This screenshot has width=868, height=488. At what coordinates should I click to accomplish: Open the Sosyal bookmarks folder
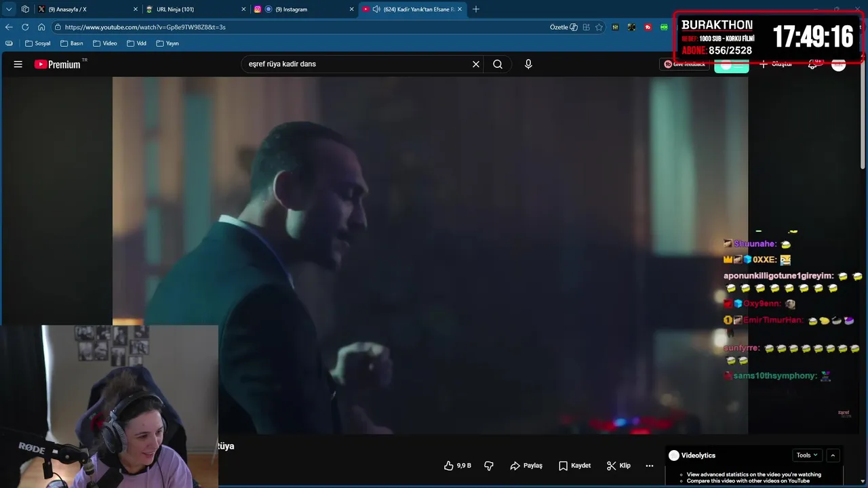[38, 43]
